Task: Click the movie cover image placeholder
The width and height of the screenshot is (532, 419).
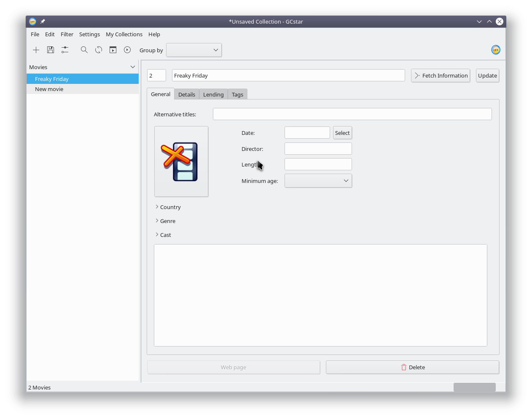Action: (x=181, y=161)
